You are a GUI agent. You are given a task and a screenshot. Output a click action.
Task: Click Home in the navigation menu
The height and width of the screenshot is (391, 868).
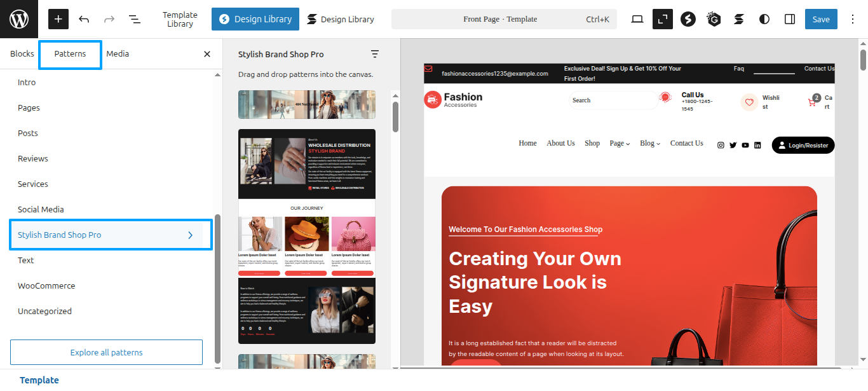pyautogui.click(x=527, y=144)
